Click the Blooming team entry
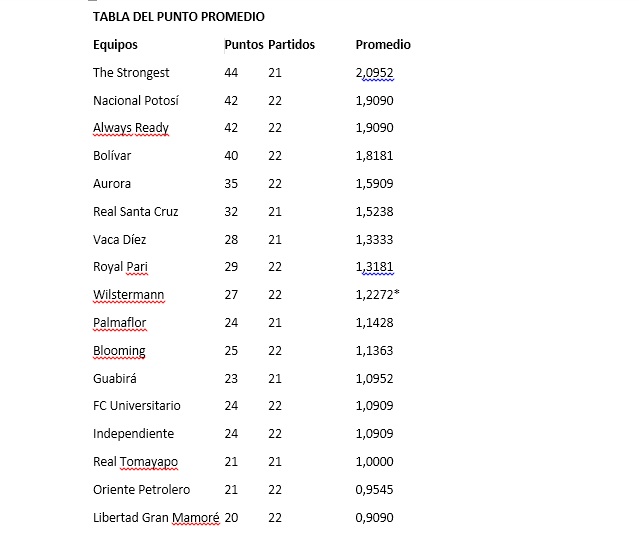Screen dimensions: 639x540 [x=119, y=351]
